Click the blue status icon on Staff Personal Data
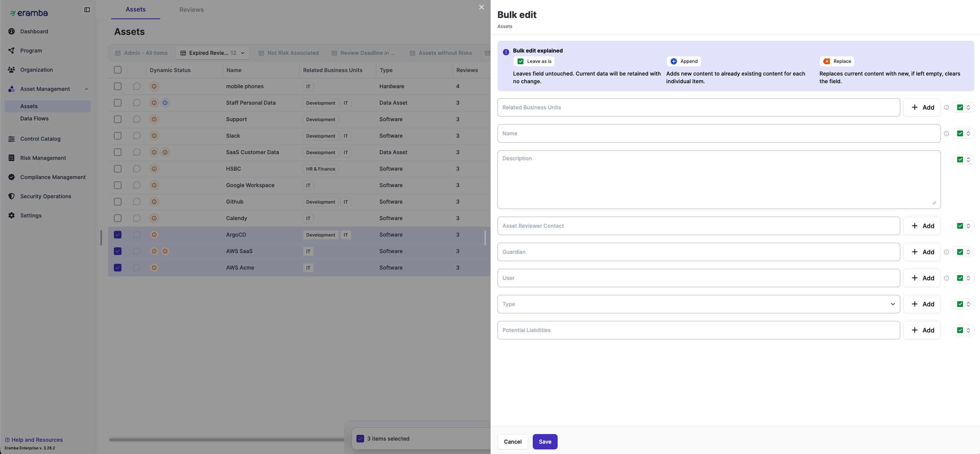980x454 pixels. pyautogui.click(x=165, y=103)
